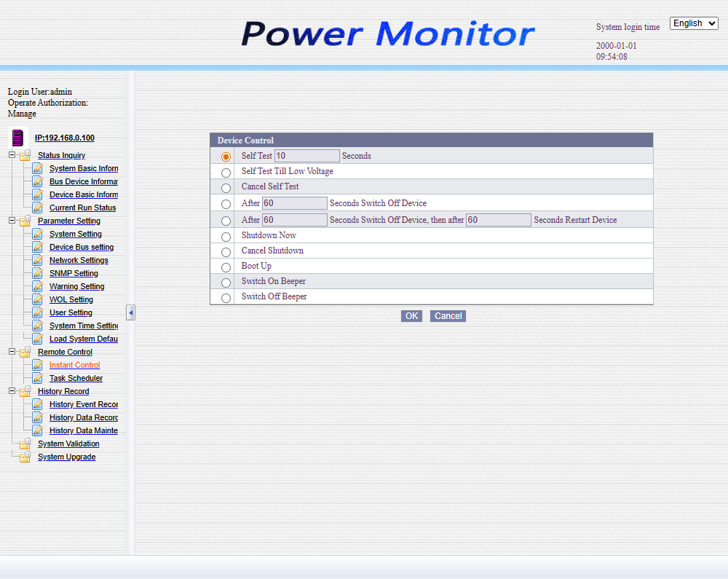
Task: Click the document icon beside Current Run Status
Action: (x=37, y=208)
